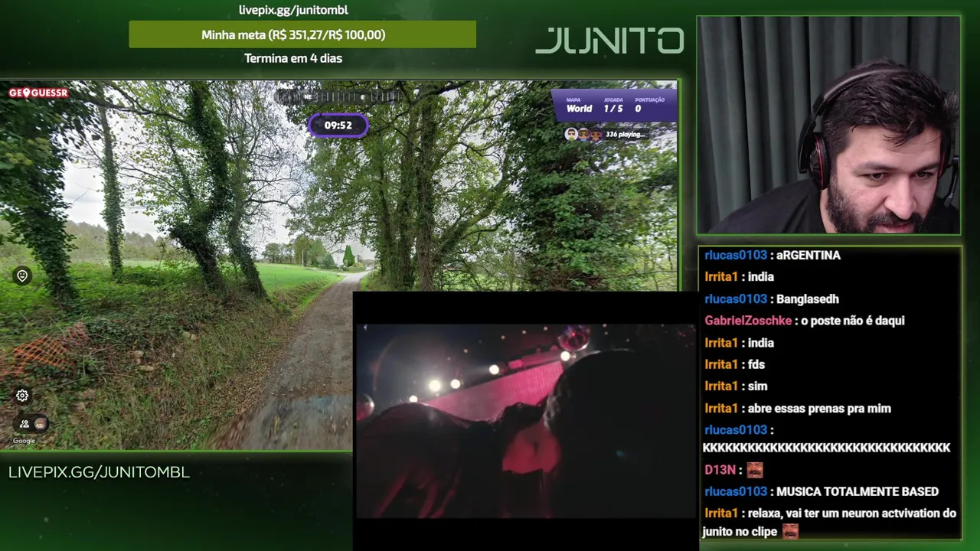Click the KKKKKKKK laughing chat message
The width and height of the screenshot is (980, 551).
tap(826, 448)
